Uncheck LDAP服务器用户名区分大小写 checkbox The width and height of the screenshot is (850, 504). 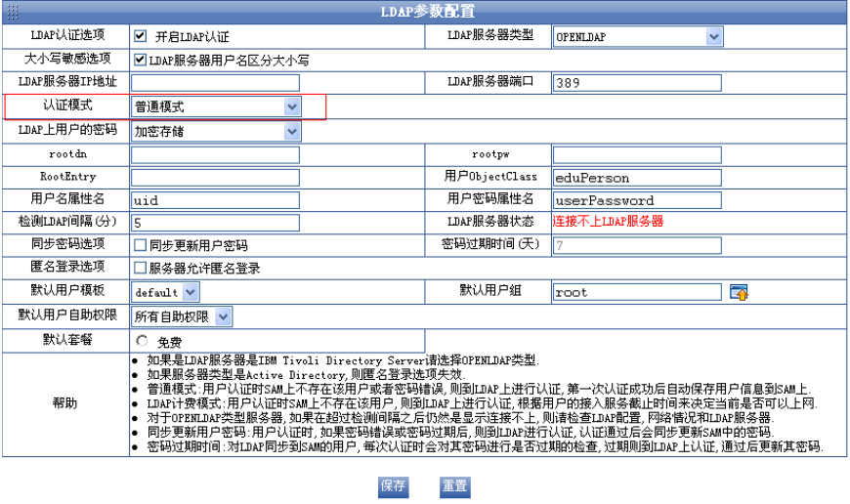140,60
